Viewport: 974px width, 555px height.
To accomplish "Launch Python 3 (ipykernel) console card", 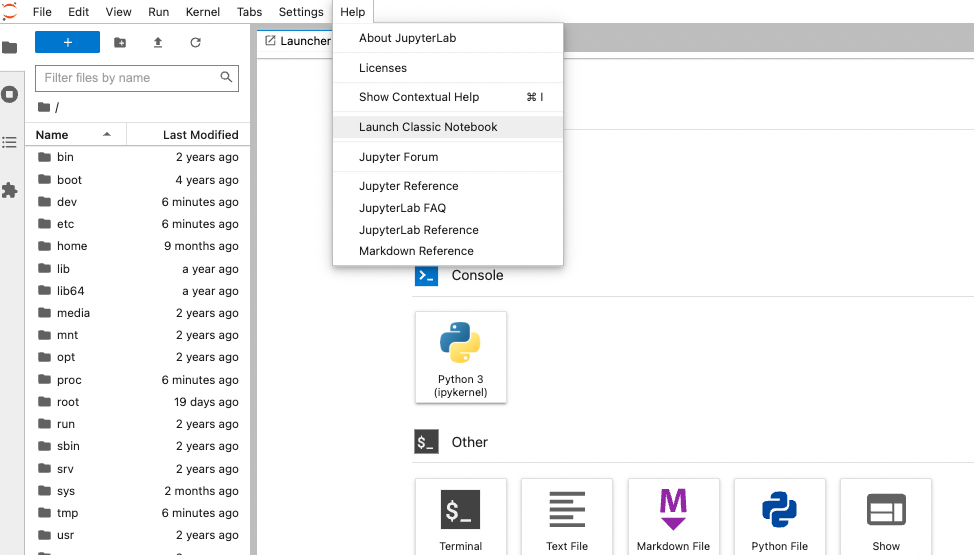I will click(x=460, y=357).
